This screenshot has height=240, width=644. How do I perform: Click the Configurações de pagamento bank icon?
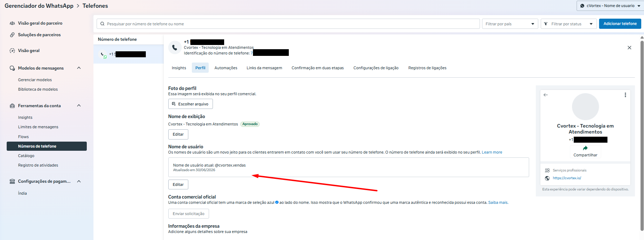click(12, 181)
